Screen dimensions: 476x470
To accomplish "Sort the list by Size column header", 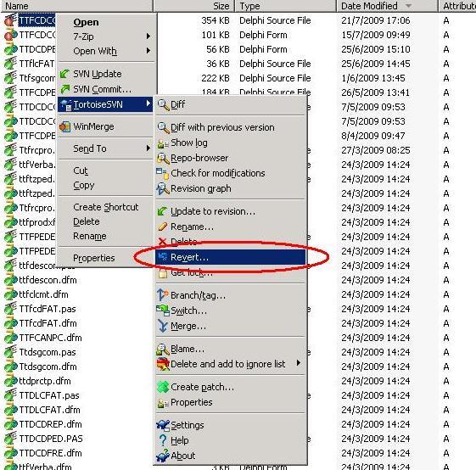I will pyautogui.click(x=193, y=6).
